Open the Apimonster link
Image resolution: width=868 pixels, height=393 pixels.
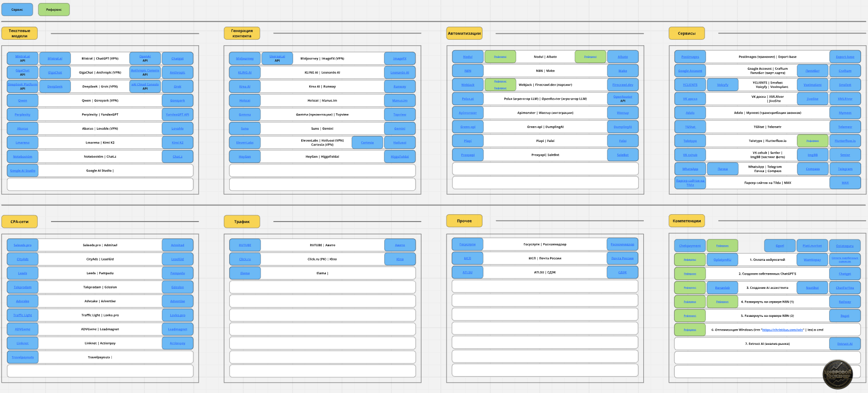pos(468,112)
